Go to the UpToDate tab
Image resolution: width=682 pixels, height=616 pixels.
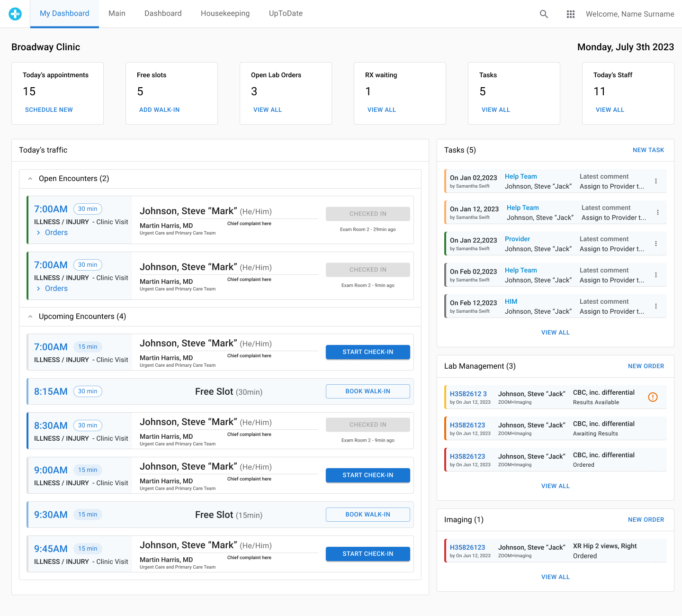[x=286, y=13]
